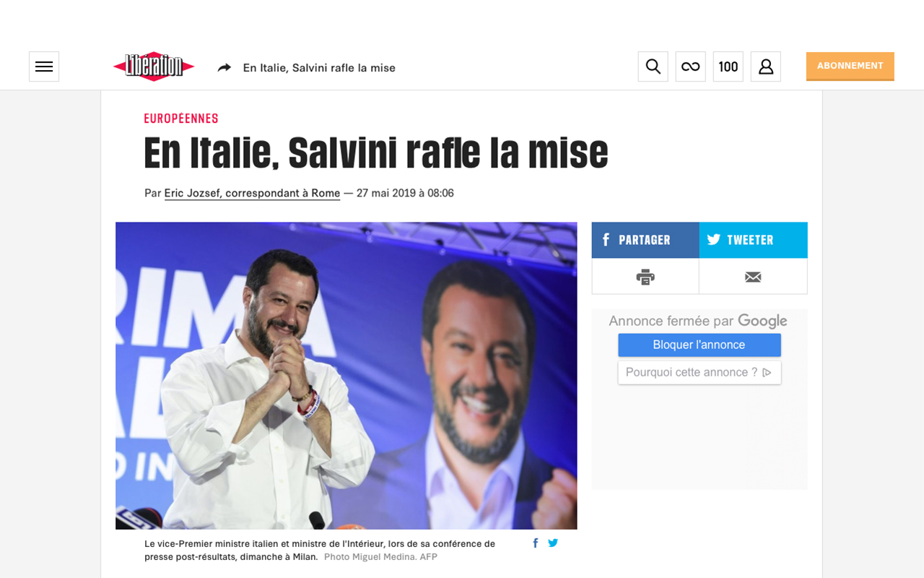
Task: Open the search magnifier icon
Action: tap(653, 66)
